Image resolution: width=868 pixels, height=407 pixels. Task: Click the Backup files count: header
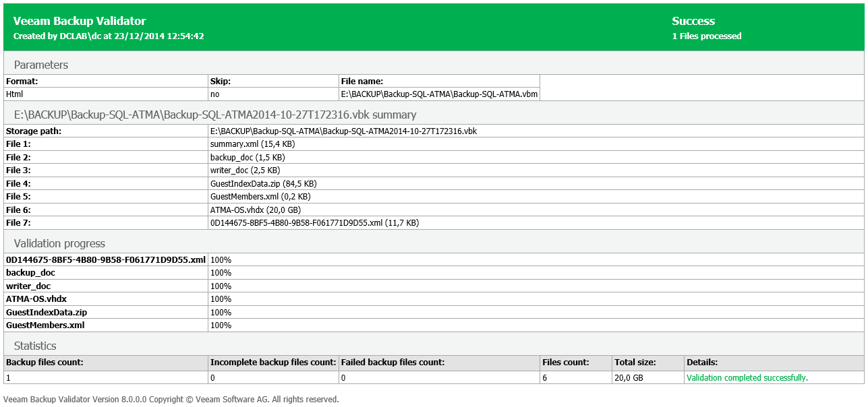45,362
